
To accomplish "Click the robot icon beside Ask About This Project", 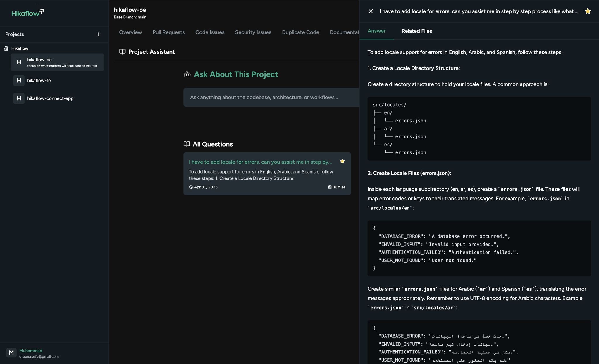I will point(187,75).
